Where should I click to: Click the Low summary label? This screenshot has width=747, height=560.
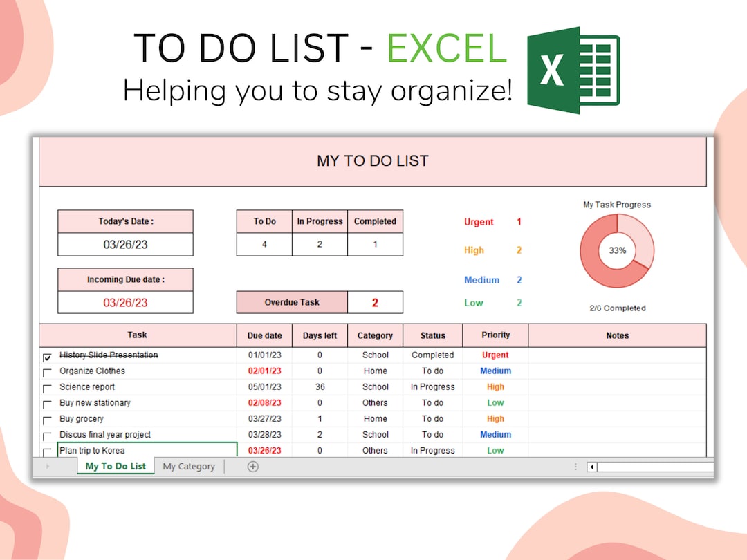click(474, 303)
